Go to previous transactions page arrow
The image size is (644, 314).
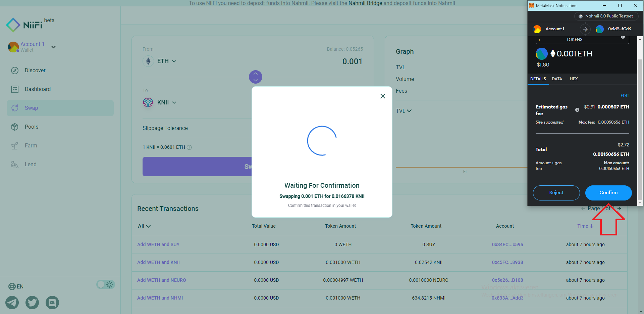[x=583, y=209]
